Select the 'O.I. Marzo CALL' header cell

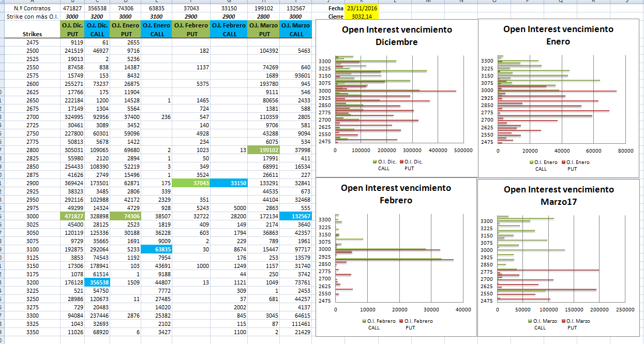point(296,29)
